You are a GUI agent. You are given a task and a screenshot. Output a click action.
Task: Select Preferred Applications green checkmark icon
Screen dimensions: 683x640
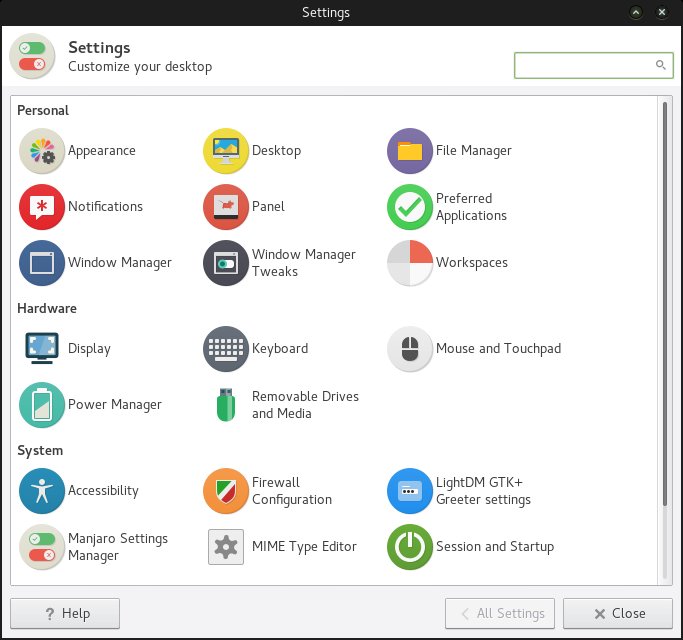pos(410,207)
